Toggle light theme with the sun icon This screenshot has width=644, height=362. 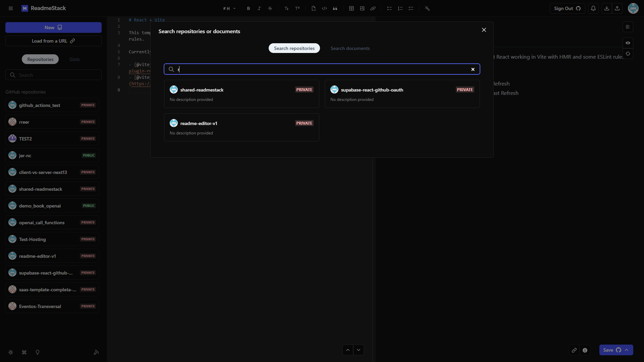click(10, 352)
